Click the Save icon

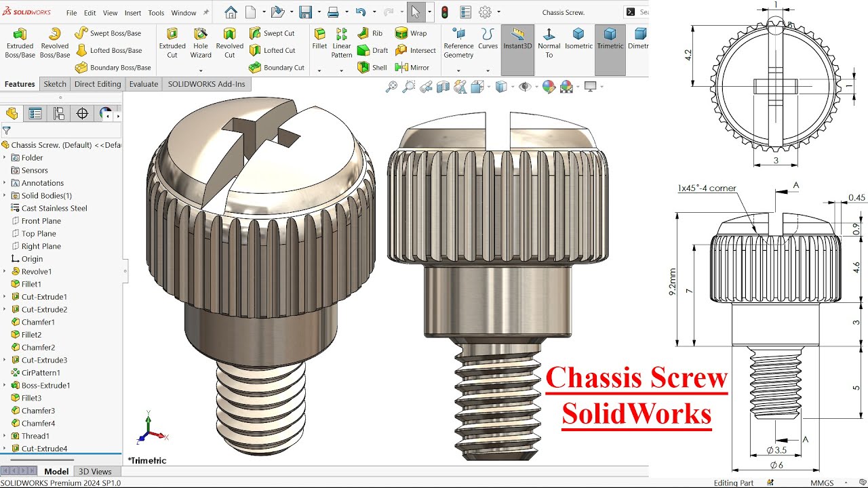(306, 12)
